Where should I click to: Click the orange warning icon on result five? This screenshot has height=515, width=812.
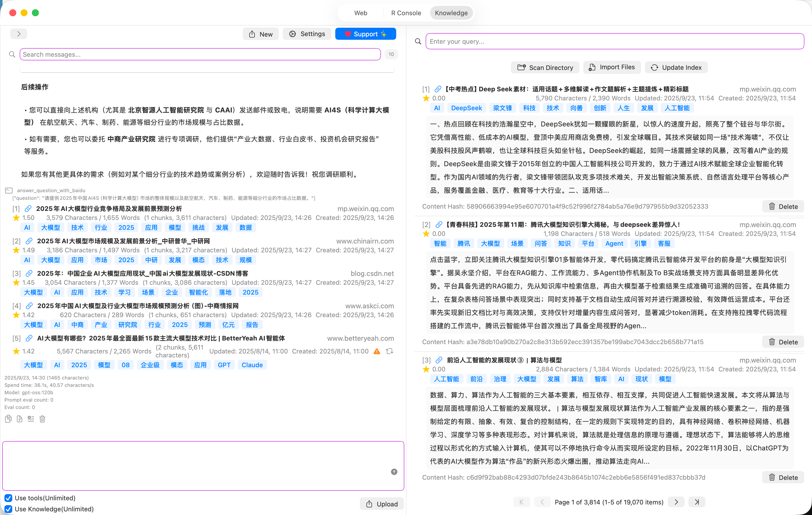377,351
